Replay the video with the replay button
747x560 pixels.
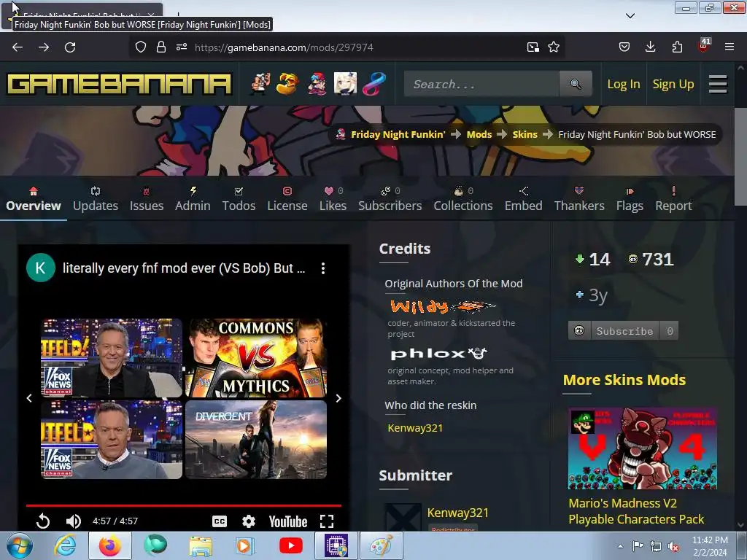click(x=43, y=521)
